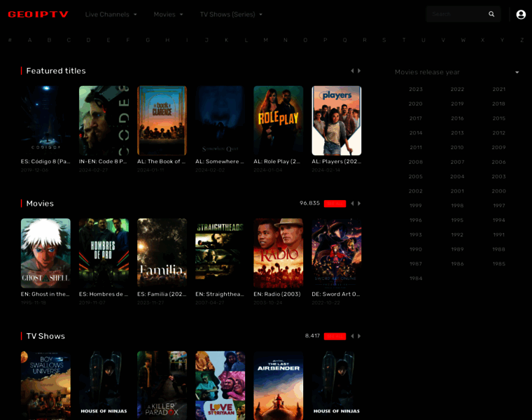Viewport: 532px width, 420px height.
Task: Collapse the Movies release year panel
Action: pyautogui.click(x=517, y=72)
